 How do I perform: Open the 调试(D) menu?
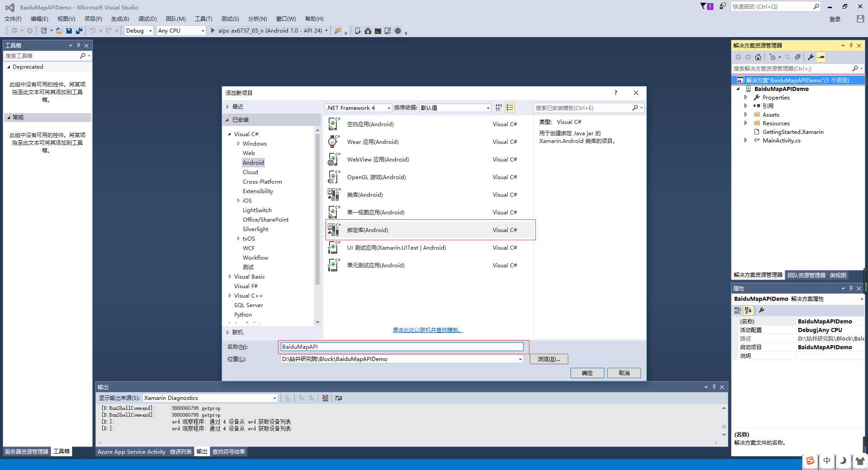click(x=147, y=19)
